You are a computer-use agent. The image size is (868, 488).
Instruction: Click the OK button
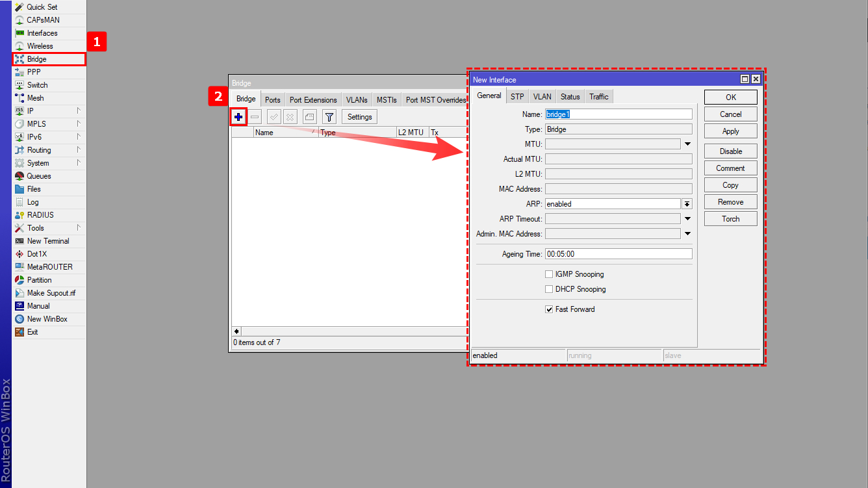pyautogui.click(x=730, y=97)
